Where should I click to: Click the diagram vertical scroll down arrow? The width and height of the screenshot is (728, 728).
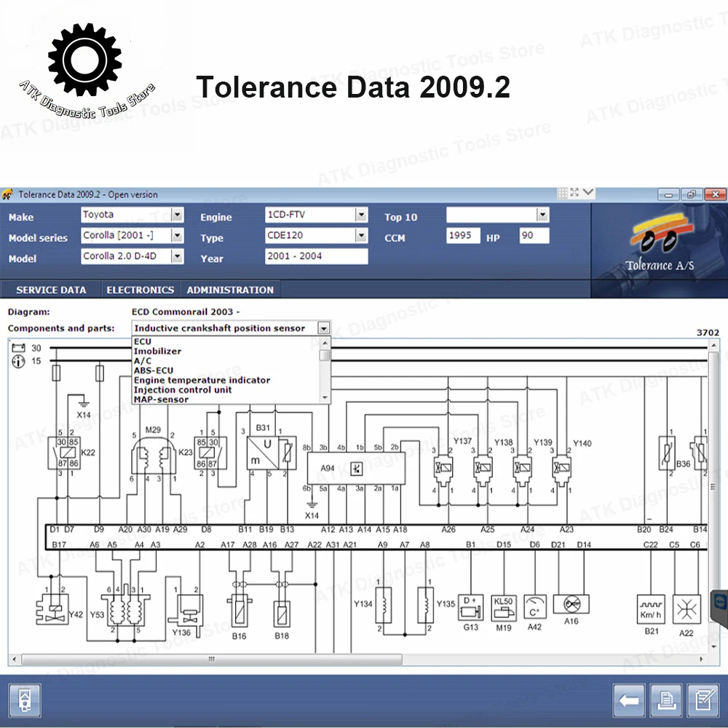tap(713, 646)
